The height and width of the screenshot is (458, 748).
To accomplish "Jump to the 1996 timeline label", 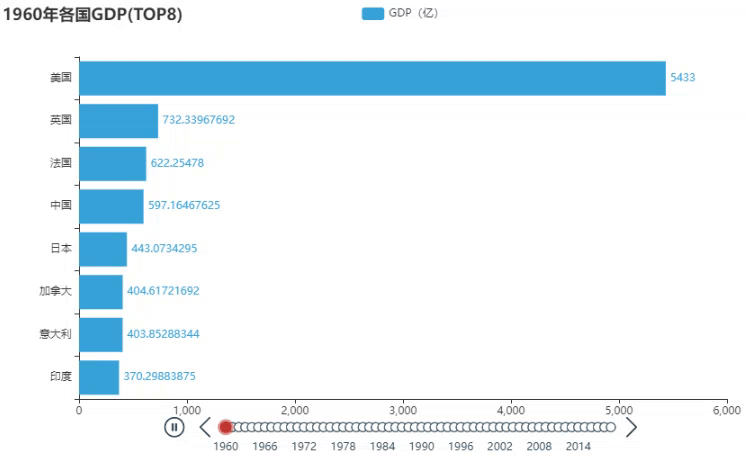I will click(461, 447).
